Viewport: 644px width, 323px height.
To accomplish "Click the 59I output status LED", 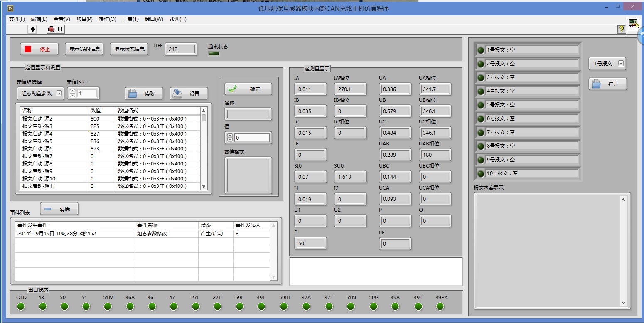I will tap(240, 307).
